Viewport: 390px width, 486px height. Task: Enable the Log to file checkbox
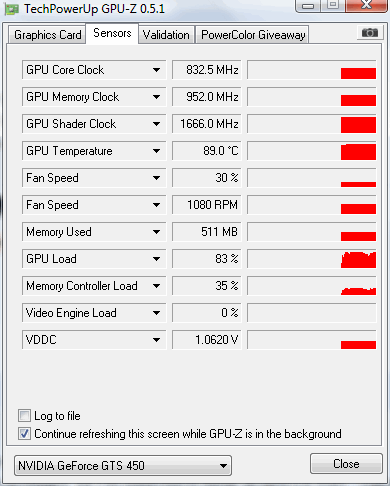coord(24,416)
